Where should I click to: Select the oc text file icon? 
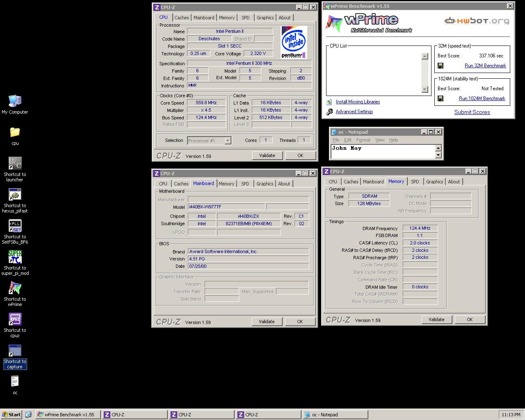tap(15, 386)
